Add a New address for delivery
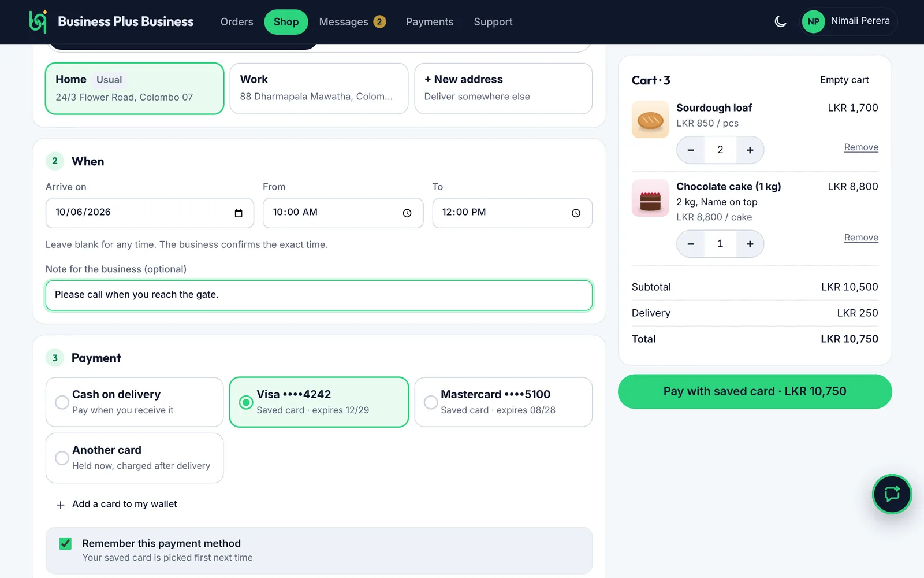This screenshot has height=578, width=924. (x=504, y=88)
